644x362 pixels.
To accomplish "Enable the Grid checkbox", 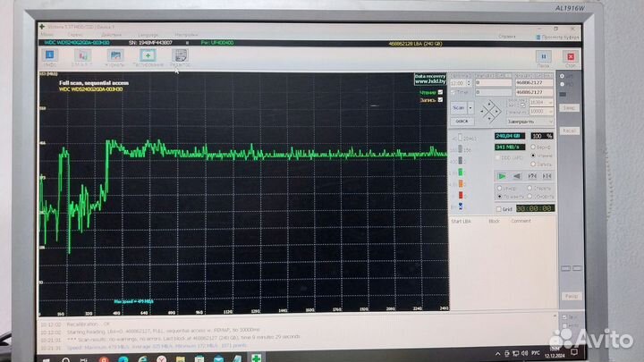I will 498,208.
